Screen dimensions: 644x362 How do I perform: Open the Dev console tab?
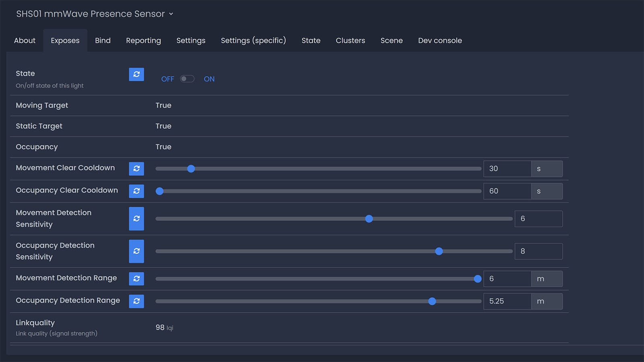(440, 41)
